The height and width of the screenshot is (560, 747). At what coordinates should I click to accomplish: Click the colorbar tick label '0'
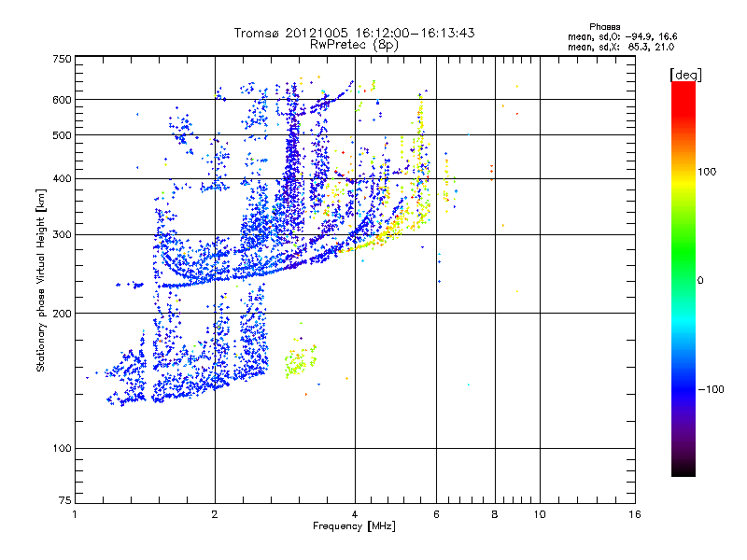(700, 280)
